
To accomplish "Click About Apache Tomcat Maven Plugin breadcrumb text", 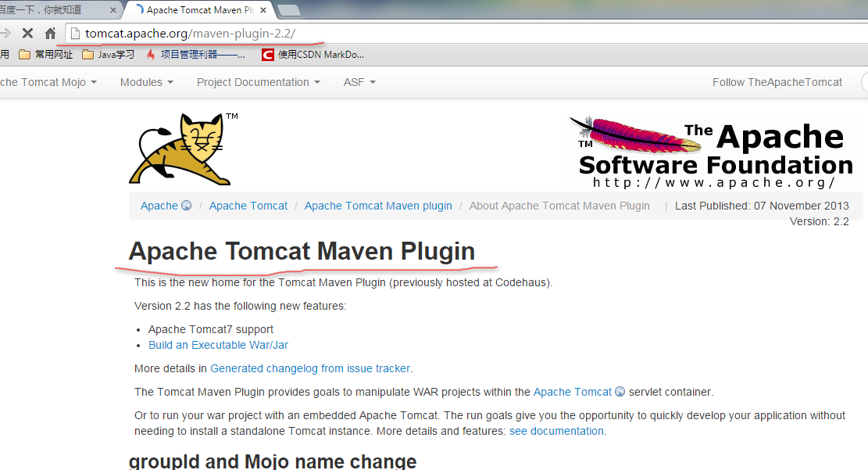I will coord(559,206).
